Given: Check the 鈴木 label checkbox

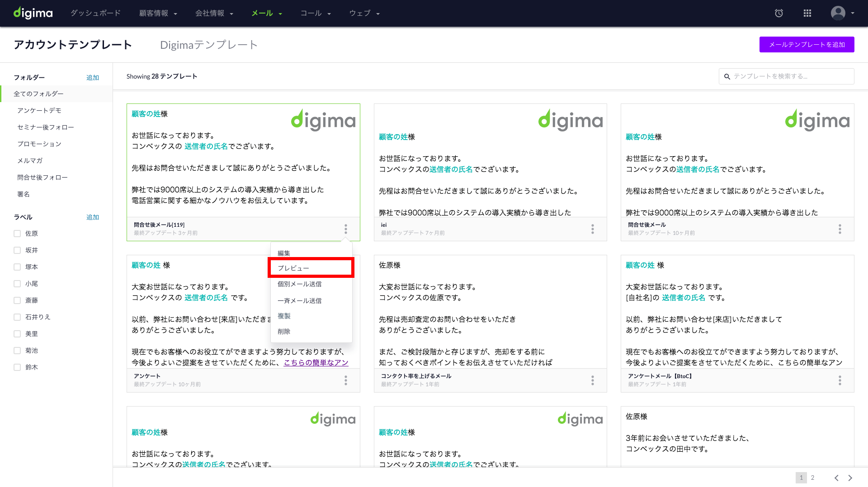Looking at the screenshot, I should point(17,367).
